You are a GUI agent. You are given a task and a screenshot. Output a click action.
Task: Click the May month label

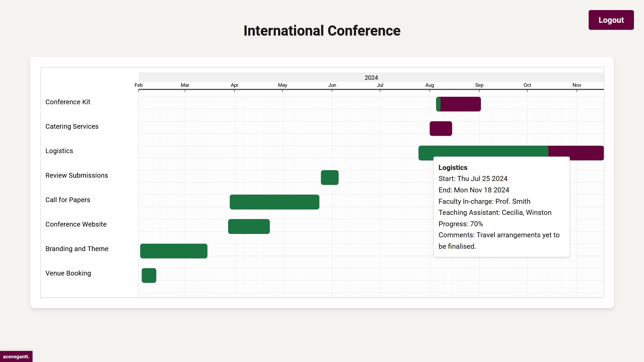click(x=282, y=85)
